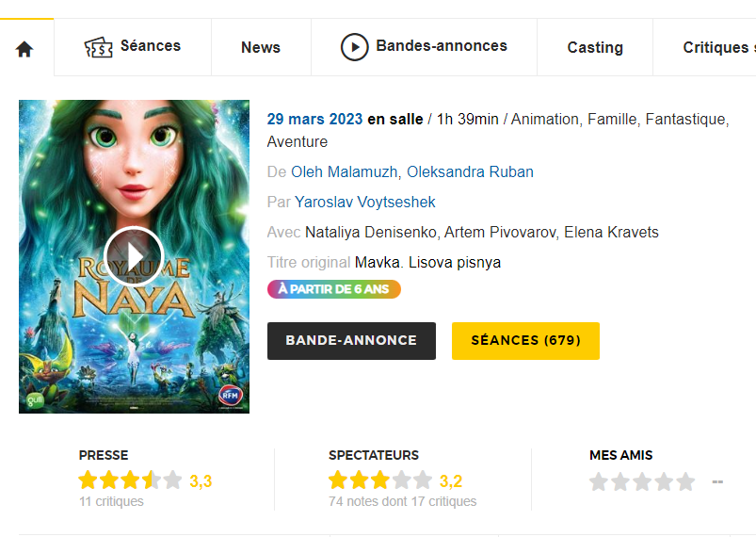Rate with the Mes Amis grey stars

click(642, 481)
